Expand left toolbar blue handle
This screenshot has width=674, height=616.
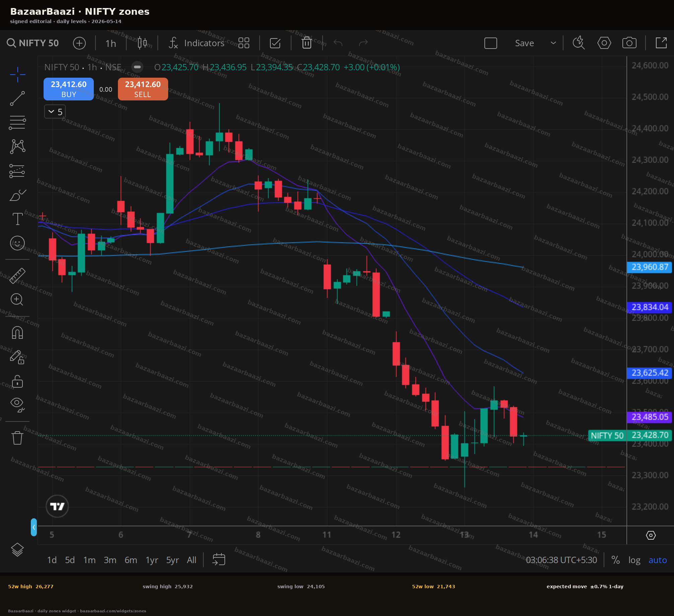[33, 527]
